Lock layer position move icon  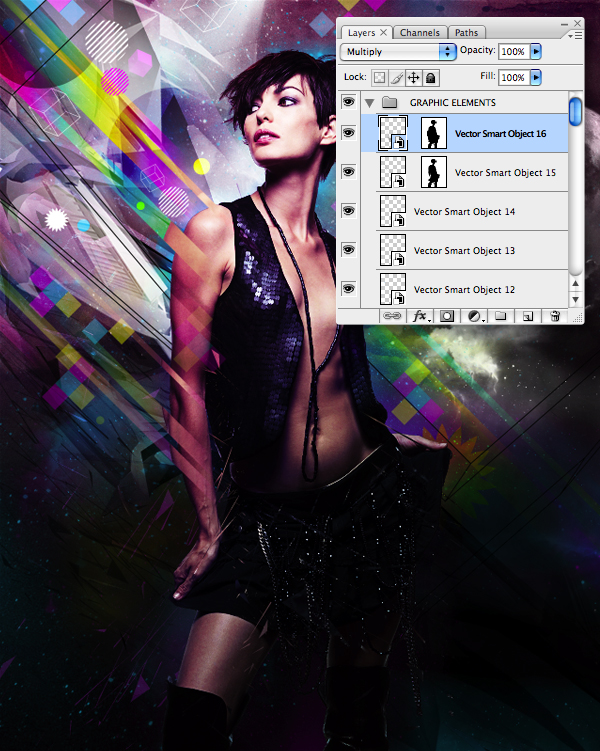413,78
